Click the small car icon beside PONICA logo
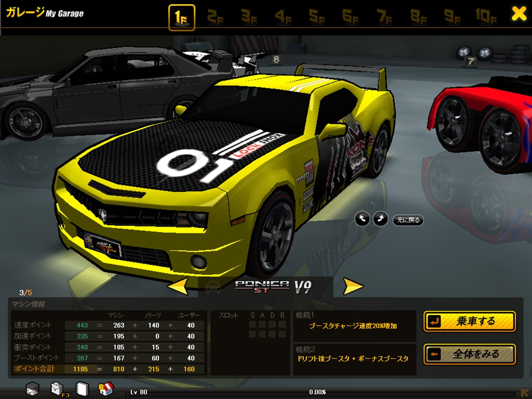 [212, 287]
